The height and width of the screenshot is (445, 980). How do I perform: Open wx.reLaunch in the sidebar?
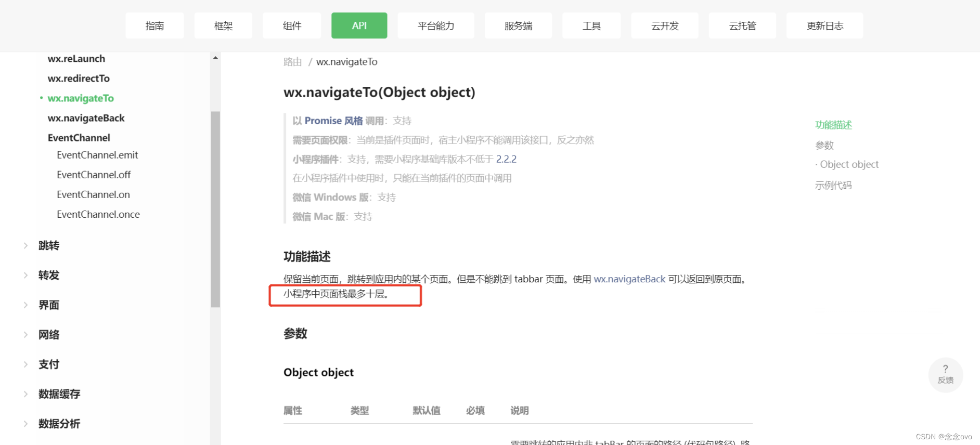click(76, 59)
